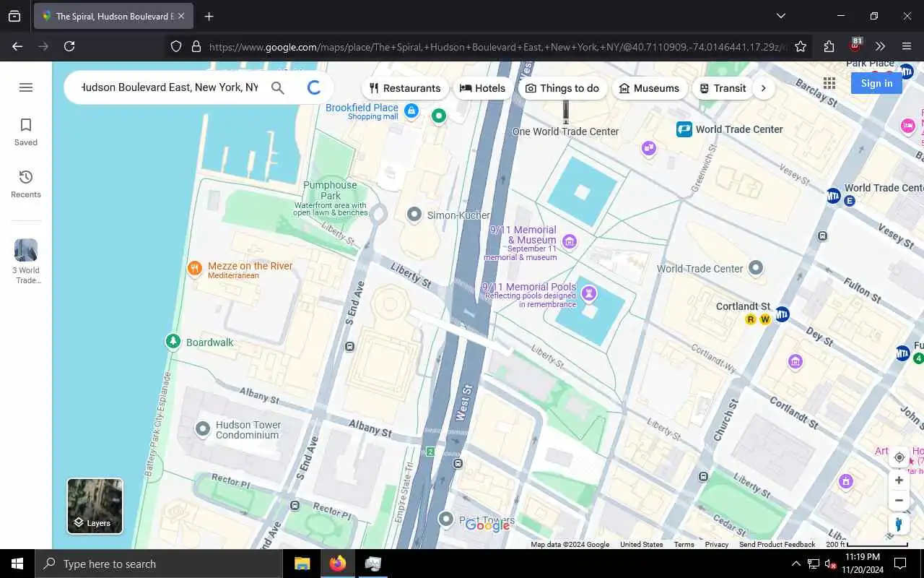Filter map by Hotels
The height and width of the screenshot is (578, 924).
[x=483, y=88]
